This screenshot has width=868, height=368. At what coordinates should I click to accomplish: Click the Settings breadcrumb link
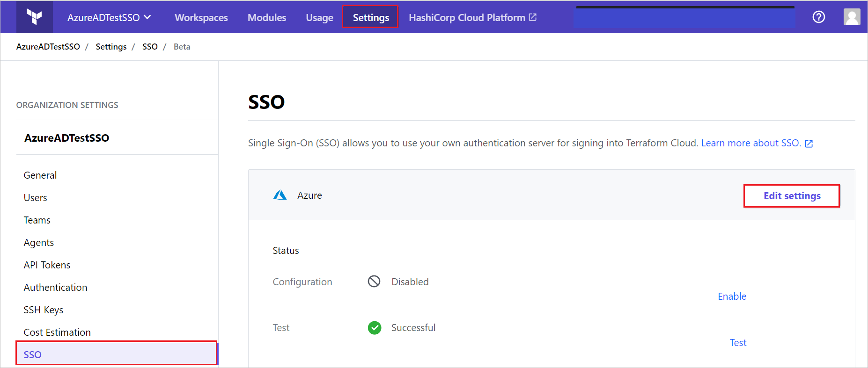tap(111, 47)
